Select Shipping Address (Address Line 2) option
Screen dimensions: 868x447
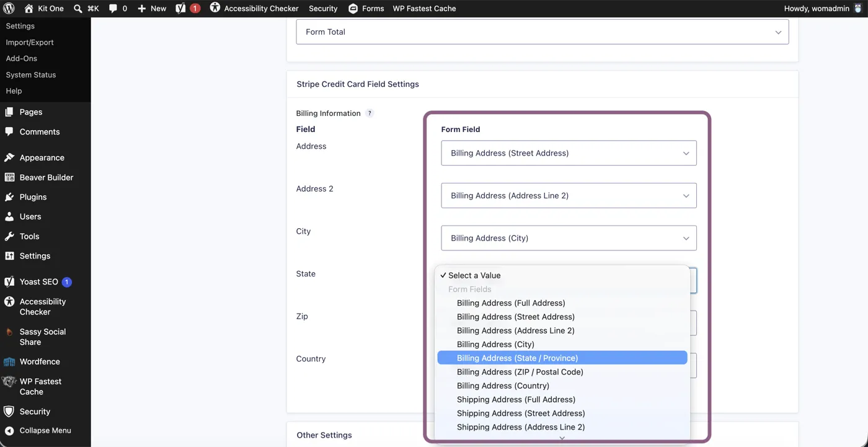tap(562, 427)
